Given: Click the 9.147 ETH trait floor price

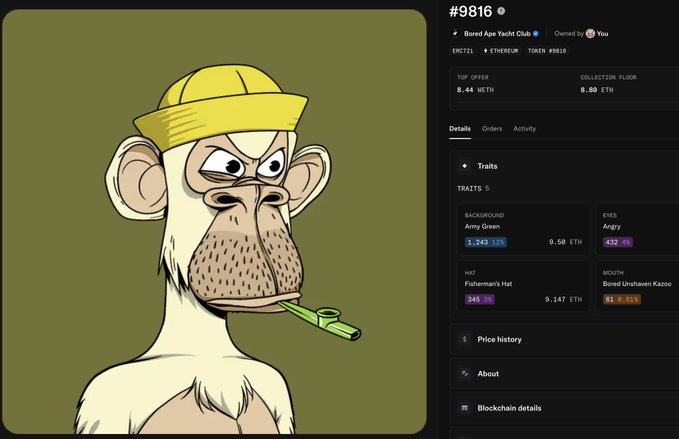Looking at the screenshot, I should [563, 299].
